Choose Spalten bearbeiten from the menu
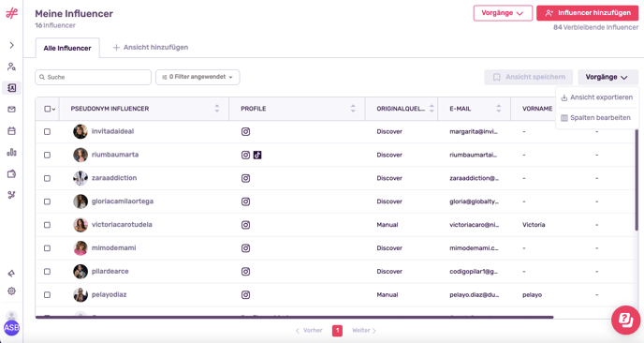 (x=595, y=118)
